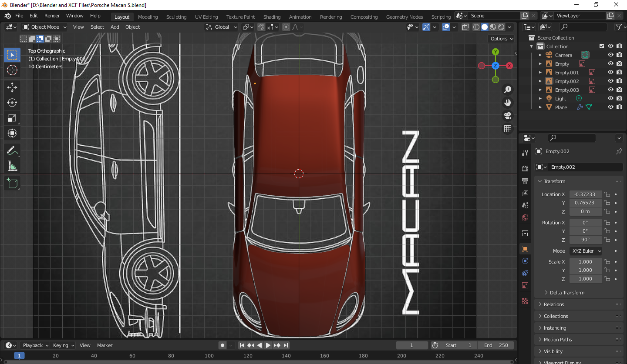Choose the Move tool
The height and width of the screenshot is (364, 627).
(12, 87)
